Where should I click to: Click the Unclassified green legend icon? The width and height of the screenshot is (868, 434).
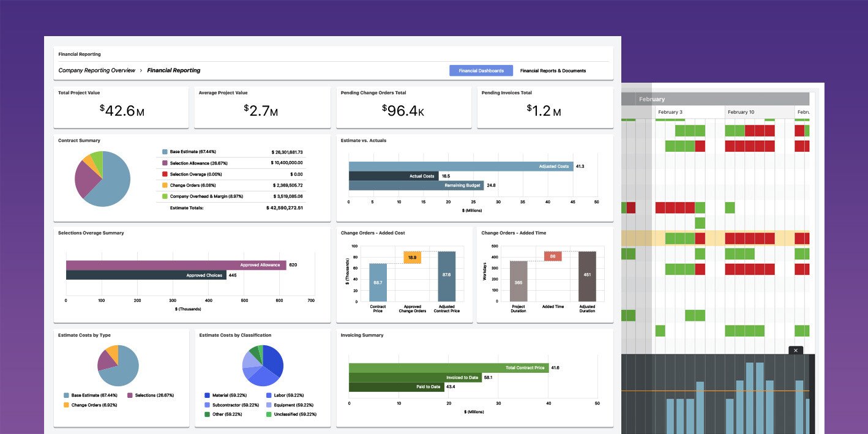point(268,414)
